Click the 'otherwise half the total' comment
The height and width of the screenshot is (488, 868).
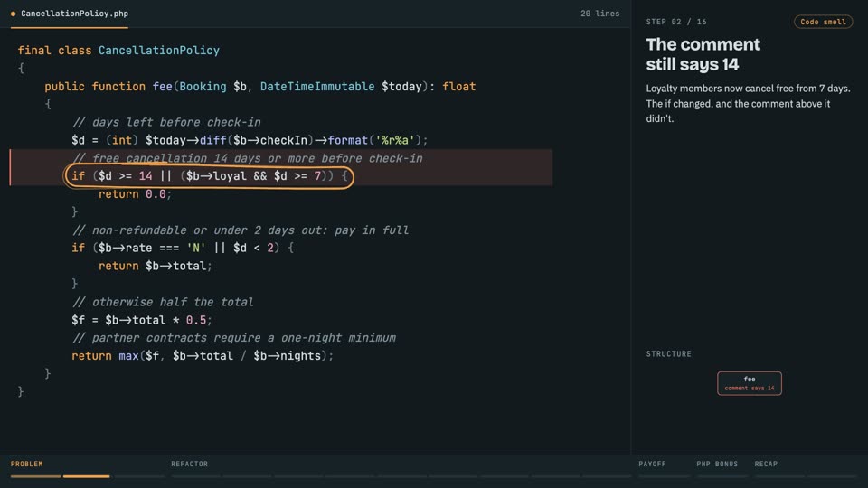163,302
